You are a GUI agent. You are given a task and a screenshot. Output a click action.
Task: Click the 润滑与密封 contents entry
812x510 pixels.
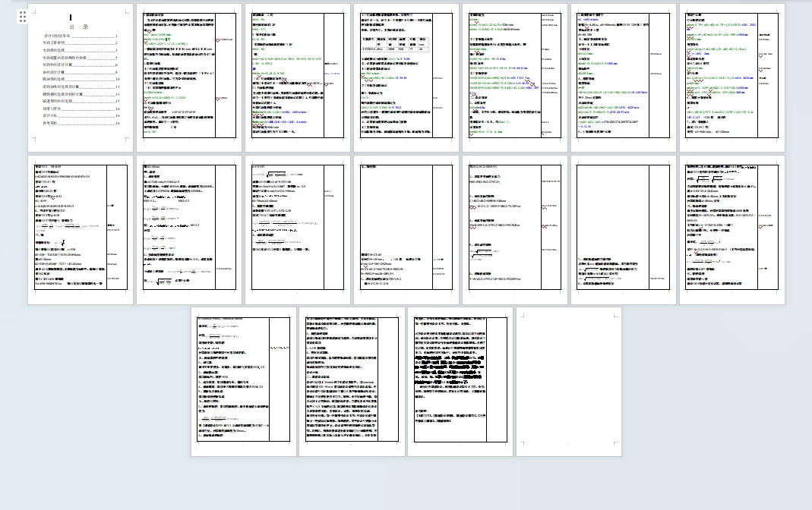[81, 109]
